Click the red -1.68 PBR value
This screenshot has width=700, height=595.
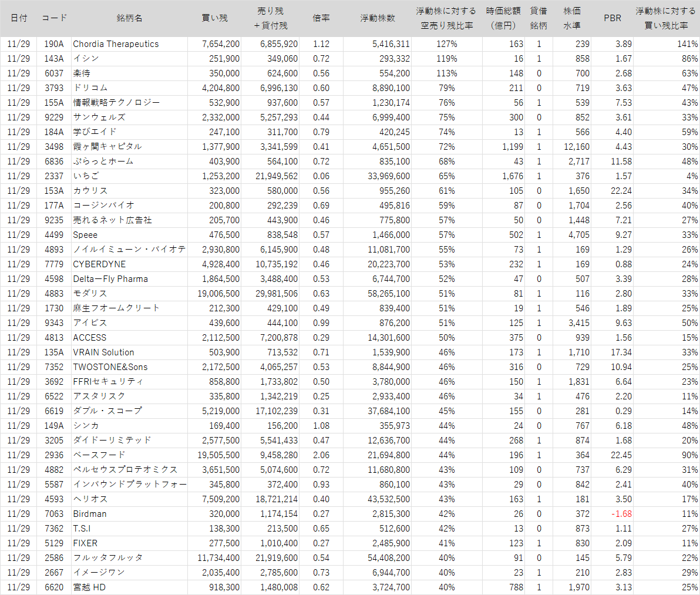623,514
